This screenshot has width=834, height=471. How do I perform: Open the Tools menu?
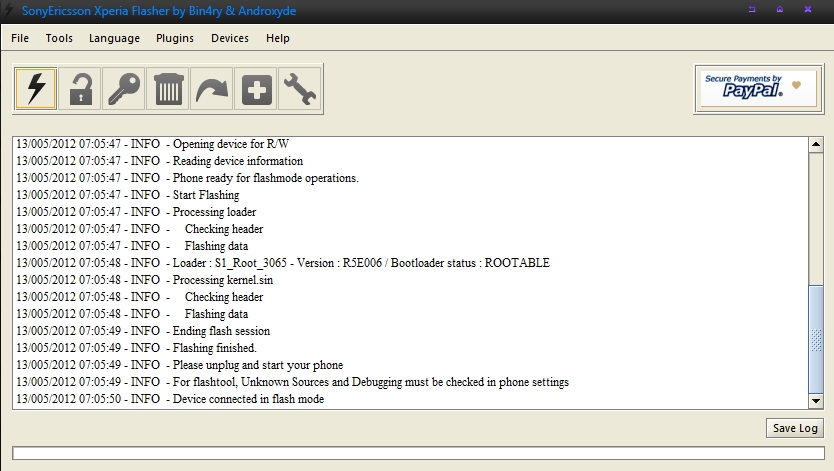59,38
